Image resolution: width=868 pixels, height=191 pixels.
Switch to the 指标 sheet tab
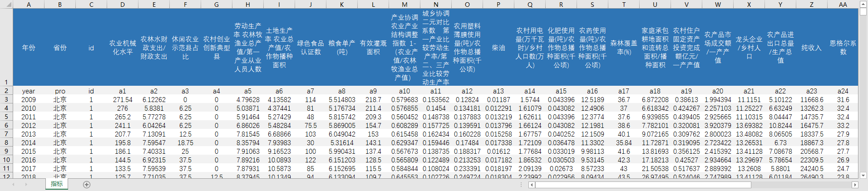tap(57, 184)
